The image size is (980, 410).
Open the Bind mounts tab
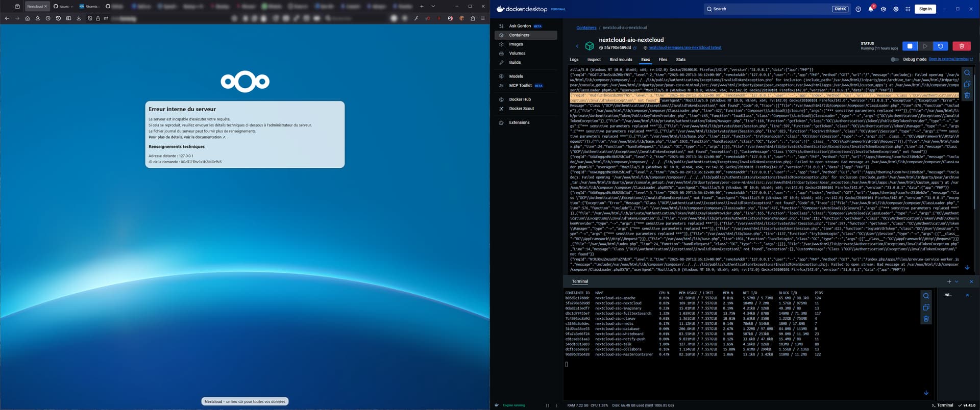click(621, 60)
